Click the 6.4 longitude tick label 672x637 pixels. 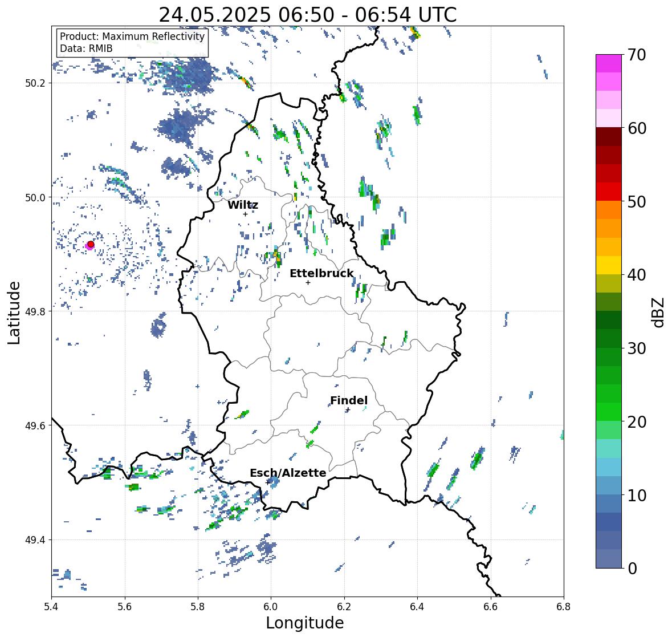point(417,607)
